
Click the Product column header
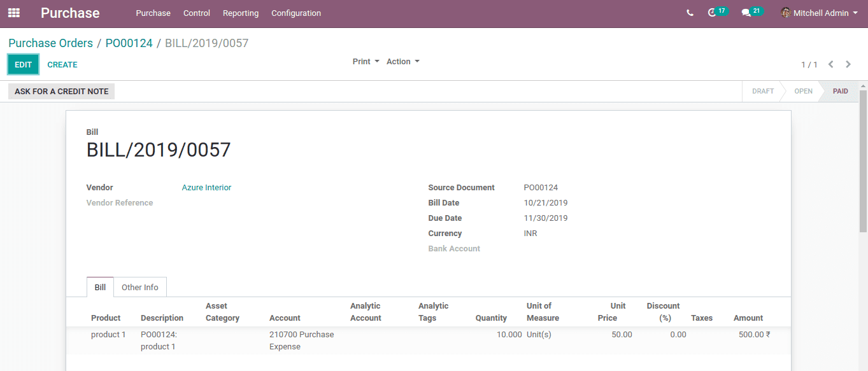pyautogui.click(x=106, y=318)
